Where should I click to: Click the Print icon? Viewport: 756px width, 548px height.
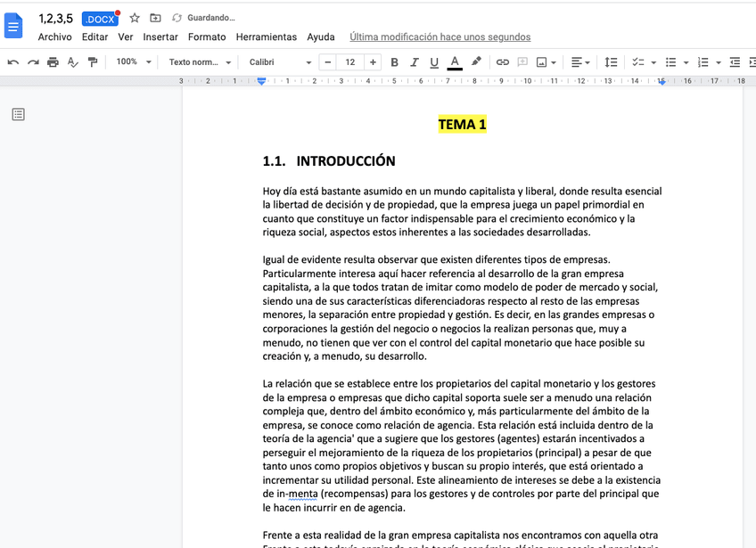[x=53, y=62]
